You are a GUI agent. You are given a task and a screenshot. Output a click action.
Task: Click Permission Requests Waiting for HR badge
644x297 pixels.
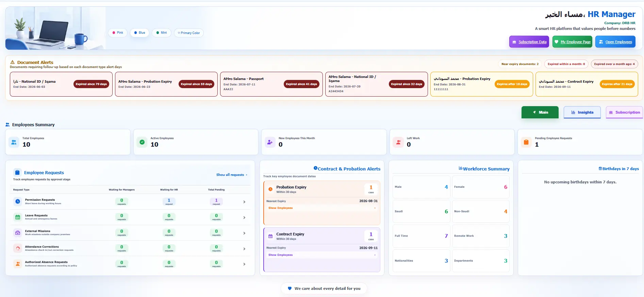coord(169,202)
